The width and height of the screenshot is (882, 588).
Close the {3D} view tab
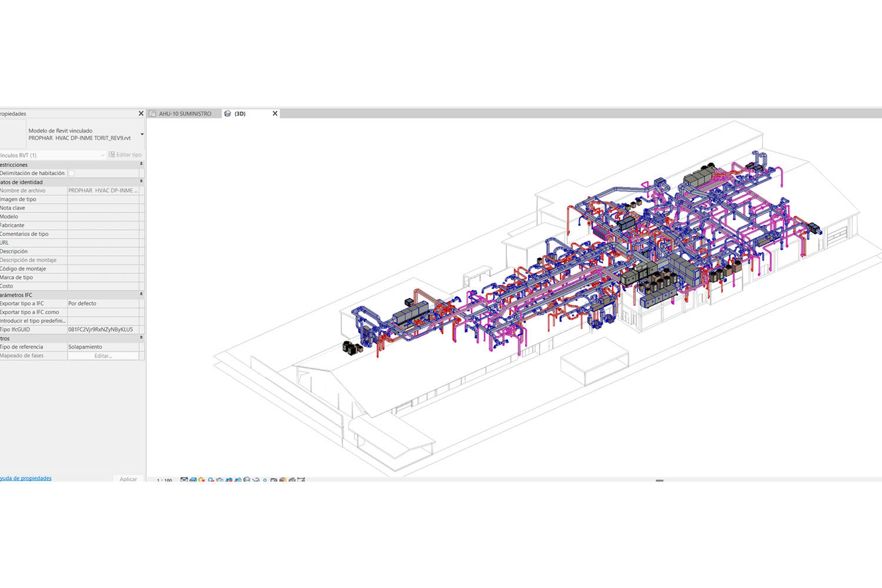click(x=275, y=113)
